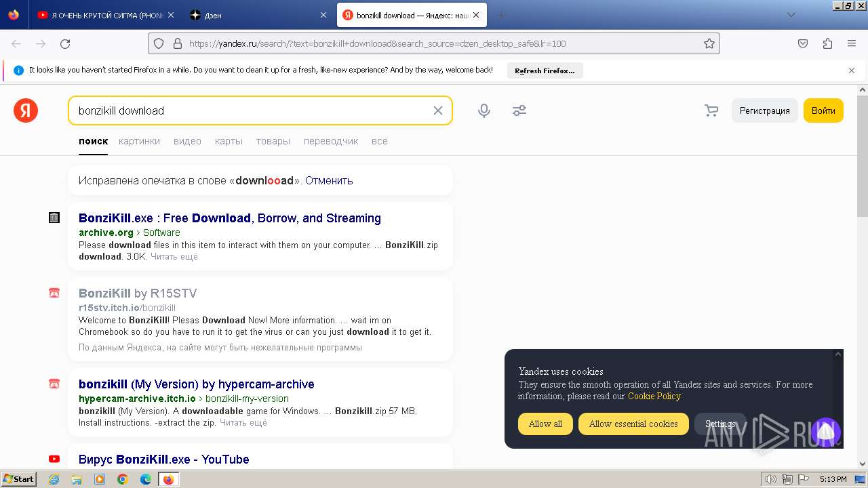
Task: Clear the search query text
Action: tap(438, 110)
